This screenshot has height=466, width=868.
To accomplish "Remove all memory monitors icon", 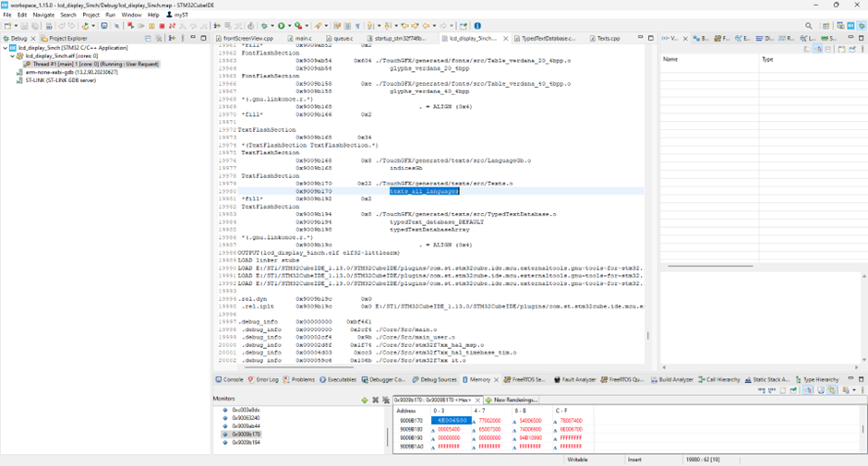I will pos(385,400).
